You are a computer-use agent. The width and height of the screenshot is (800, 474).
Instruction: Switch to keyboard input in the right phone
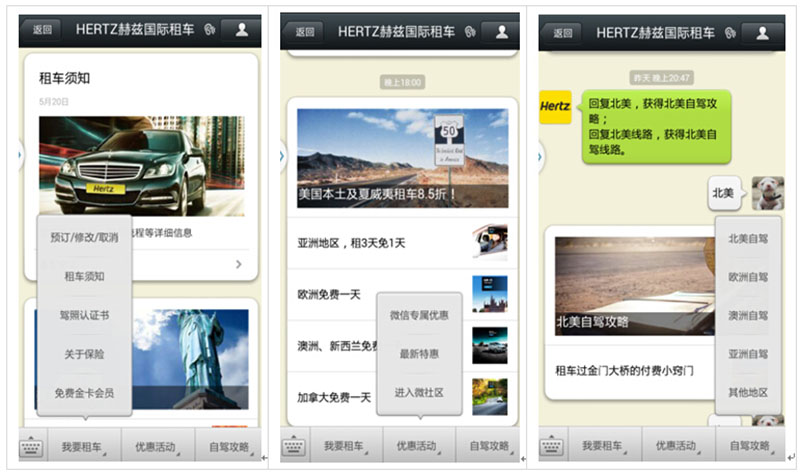552,445
